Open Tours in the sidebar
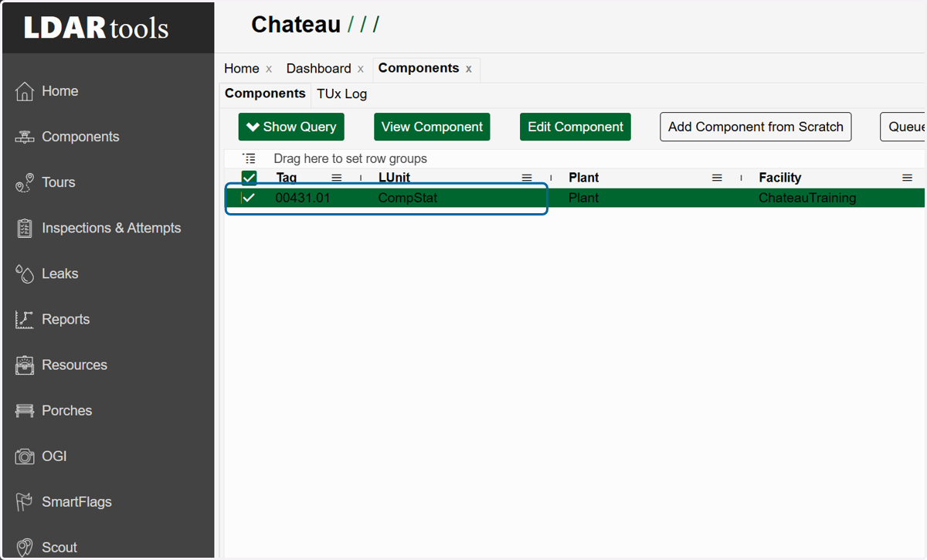The height and width of the screenshot is (560, 927). click(x=59, y=182)
